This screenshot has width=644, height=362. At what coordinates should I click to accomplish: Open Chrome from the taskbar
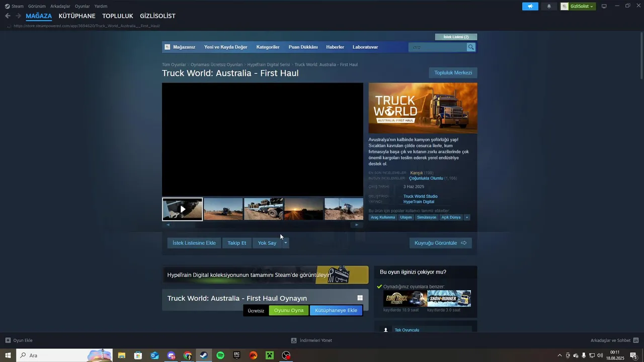(188, 355)
